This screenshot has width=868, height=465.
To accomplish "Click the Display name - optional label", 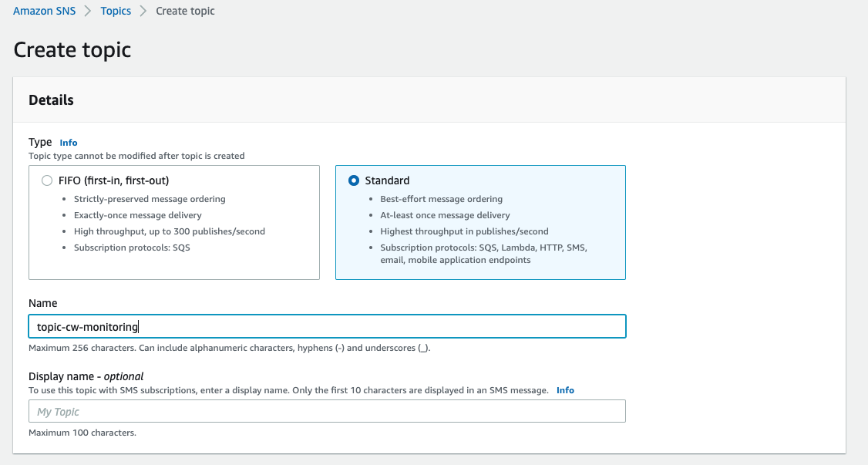I will 86,376.
